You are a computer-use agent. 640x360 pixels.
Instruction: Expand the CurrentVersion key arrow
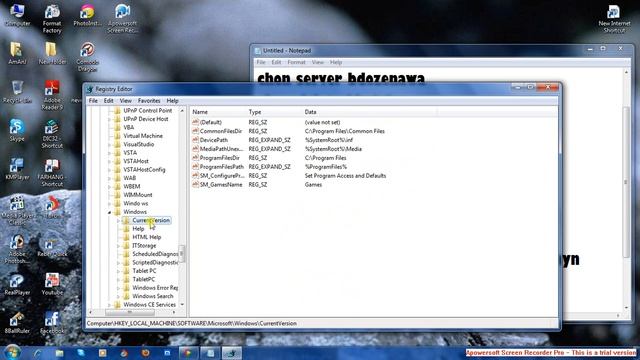click(118, 220)
